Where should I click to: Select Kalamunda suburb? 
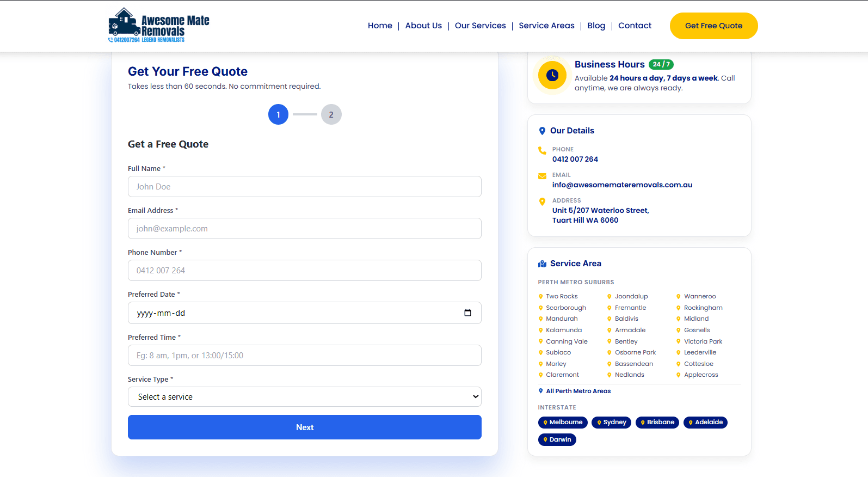coord(564,330)
